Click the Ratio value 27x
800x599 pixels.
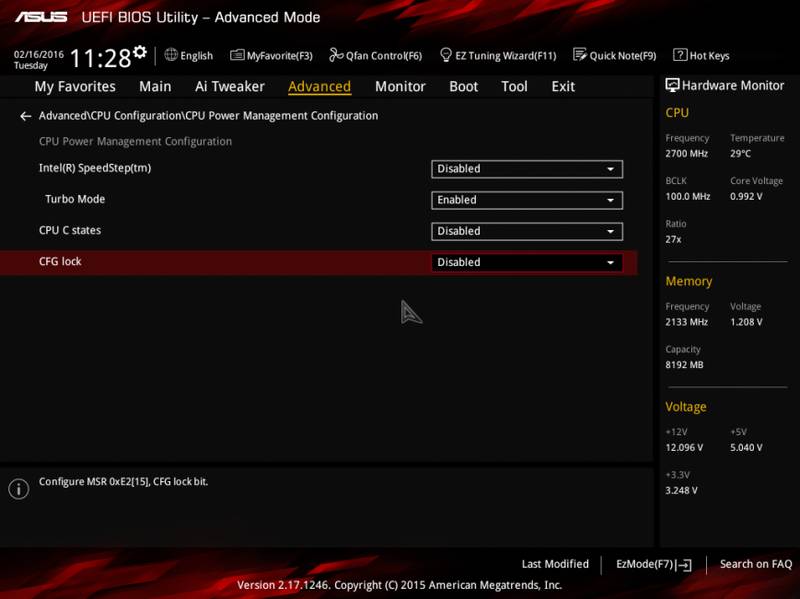pyautogui.click(x=673, y=239)
